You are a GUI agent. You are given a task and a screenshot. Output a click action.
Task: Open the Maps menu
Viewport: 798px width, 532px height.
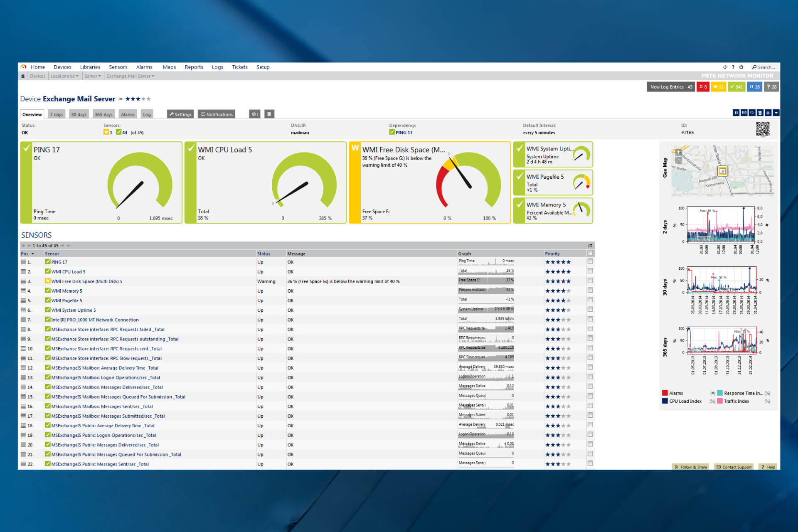point(169,67)
